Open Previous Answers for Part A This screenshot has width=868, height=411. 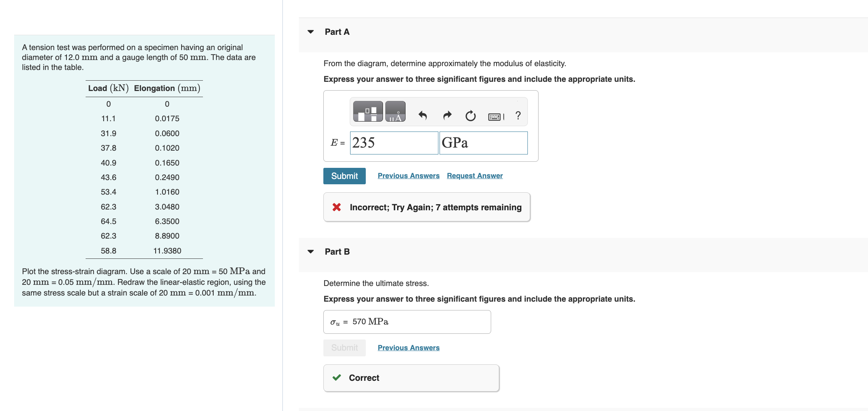pyautogui.click(x=409, y=175)
